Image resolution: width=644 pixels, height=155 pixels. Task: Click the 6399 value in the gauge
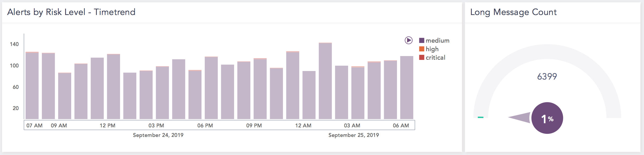[547, 76]
